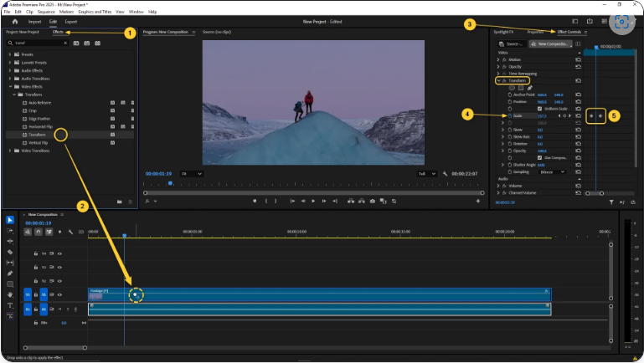644x363 pixels.
Task: Toggle visibility of video track V1
Action: click(x=60, y=295)
